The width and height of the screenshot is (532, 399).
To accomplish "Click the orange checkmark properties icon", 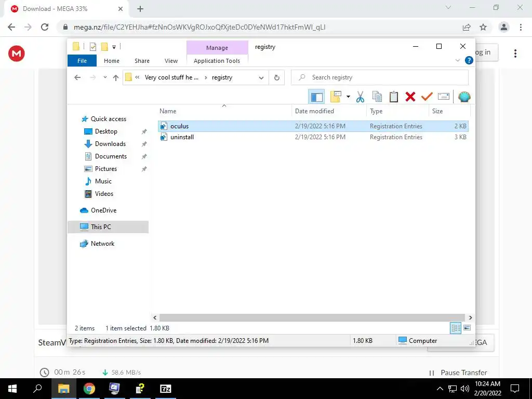I will [427, 97].
